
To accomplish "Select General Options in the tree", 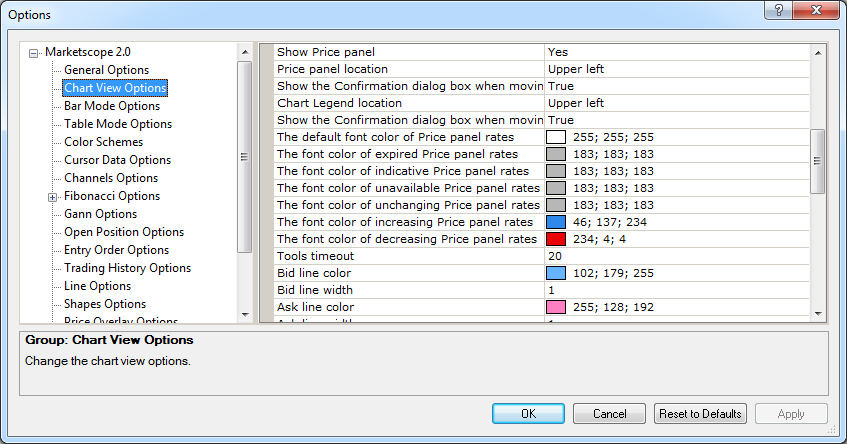I will [106, 70].
